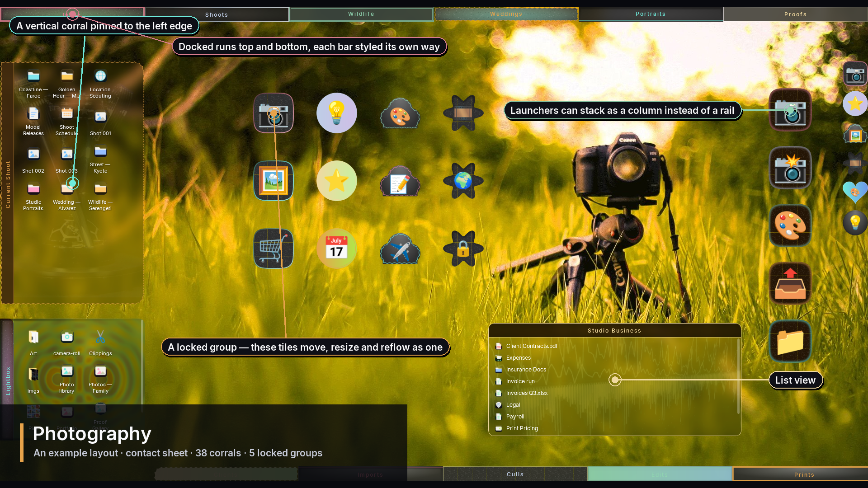Open the Insurance Docs folder row
Image resolution: width=868 pixels, height=488 pixels.
[616, 370]
